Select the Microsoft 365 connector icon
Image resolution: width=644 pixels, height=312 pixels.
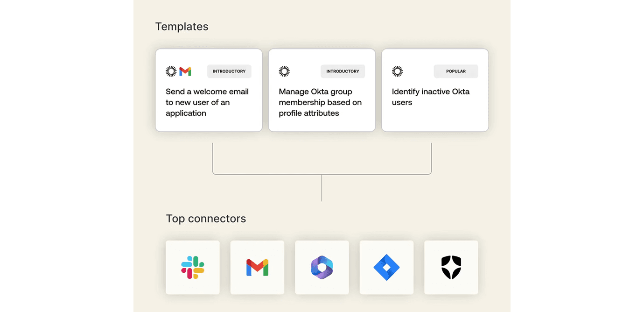[322, 267]
